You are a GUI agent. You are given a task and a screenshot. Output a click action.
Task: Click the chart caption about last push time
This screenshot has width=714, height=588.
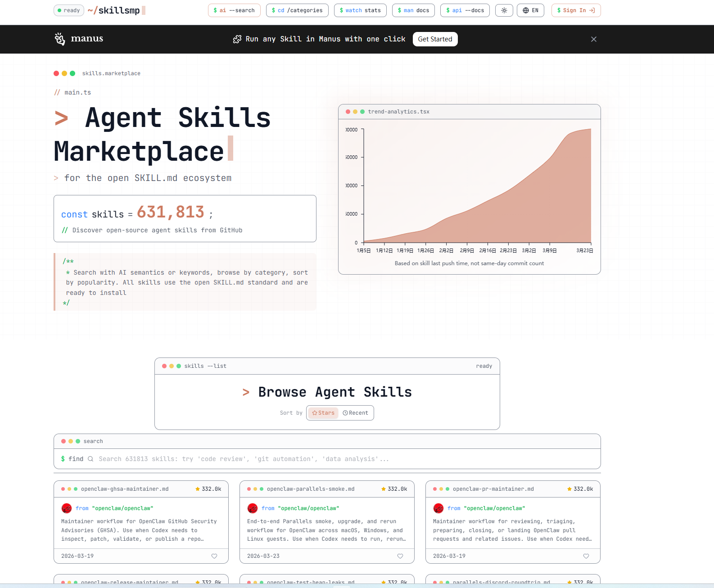point(469,263)
